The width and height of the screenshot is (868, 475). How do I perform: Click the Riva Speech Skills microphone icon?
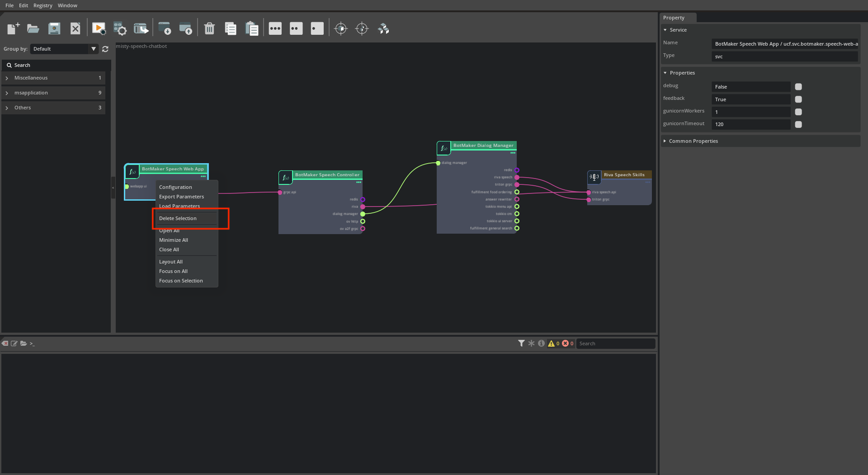[594, 177]
